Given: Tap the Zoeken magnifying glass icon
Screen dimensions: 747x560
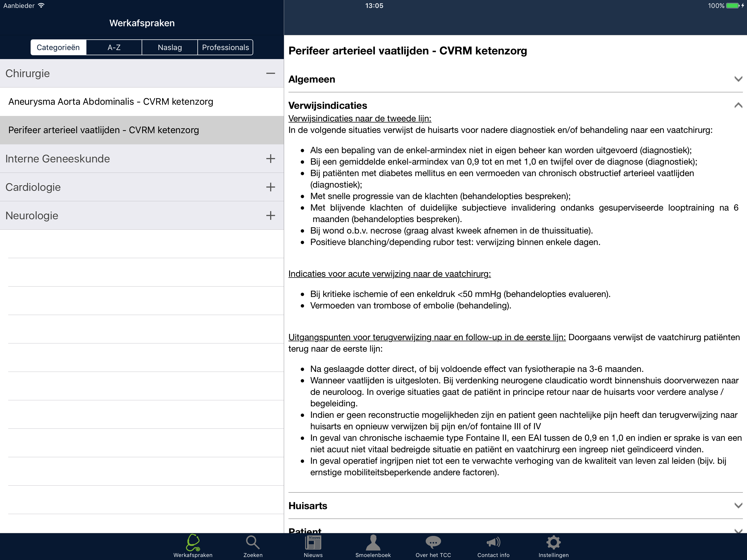Looking at the screenshot, I should [253, 542].
